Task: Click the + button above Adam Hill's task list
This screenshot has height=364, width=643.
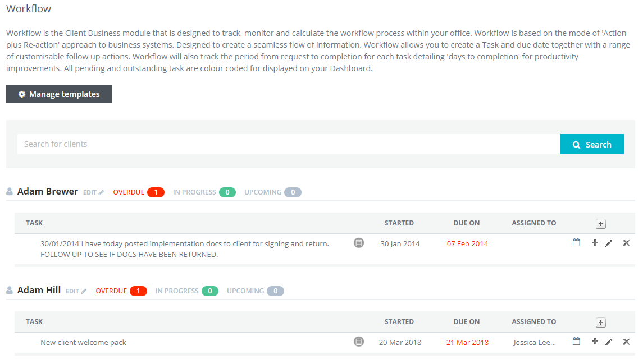Action: [600, 322]
